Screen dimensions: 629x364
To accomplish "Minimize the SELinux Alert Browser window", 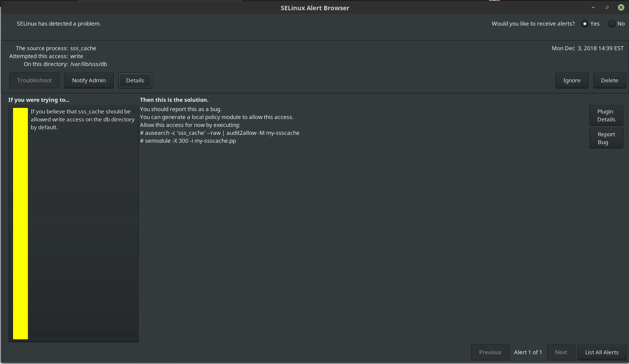I will (x=593, y=7).
